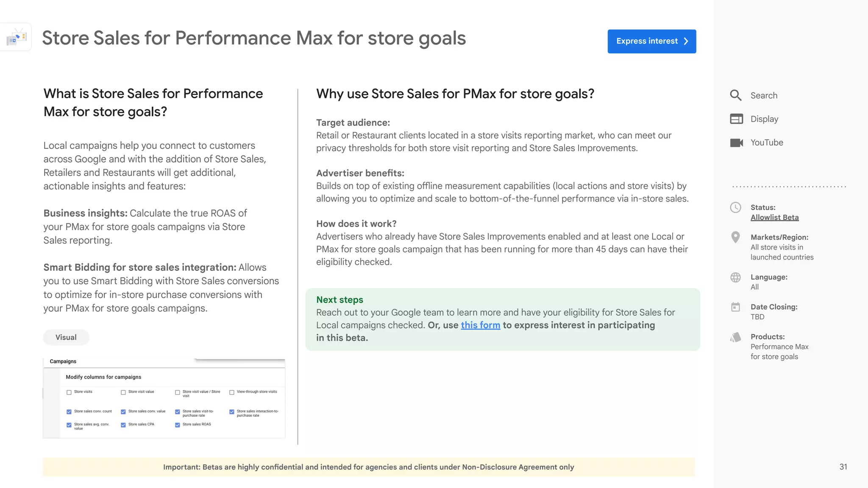The image size is (868, 488).
Task: Click the Visual label pill
Action: (x=66, y=337)
